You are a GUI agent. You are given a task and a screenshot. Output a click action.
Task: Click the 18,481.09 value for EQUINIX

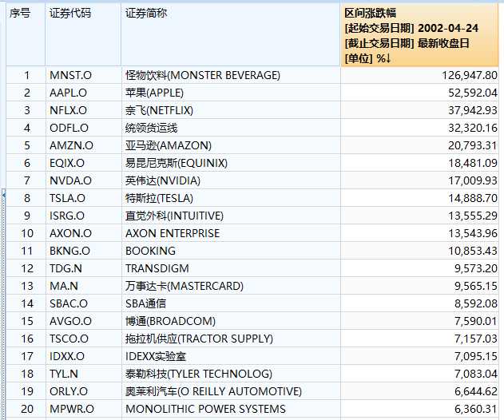pos(473,163)
